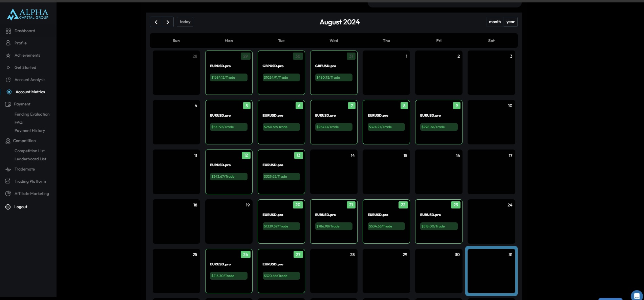The image size is (644, 300).
Task: Expand the Competition menu section
Action: pos(24,141)
